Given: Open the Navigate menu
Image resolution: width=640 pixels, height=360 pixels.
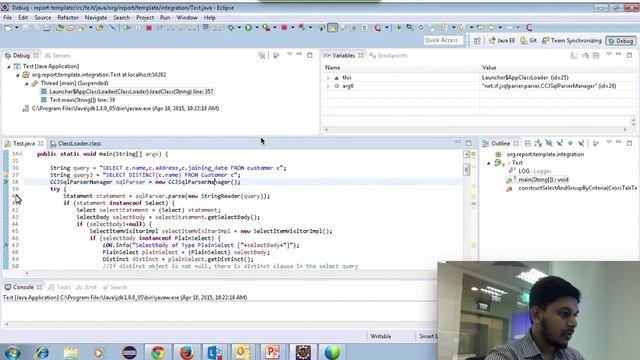Looking at the screenshot, I should click(x=96, y=18).
